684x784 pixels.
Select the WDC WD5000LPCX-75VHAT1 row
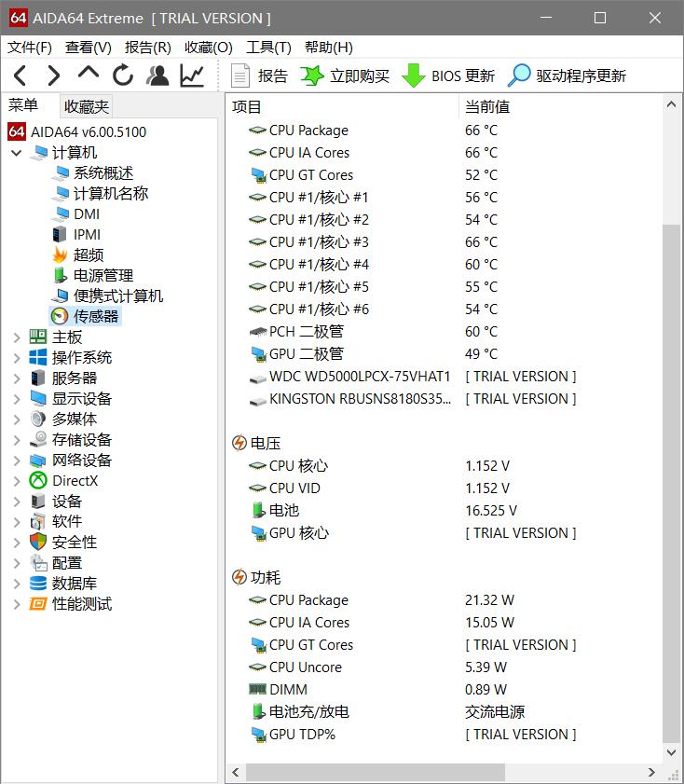(445, 377)
